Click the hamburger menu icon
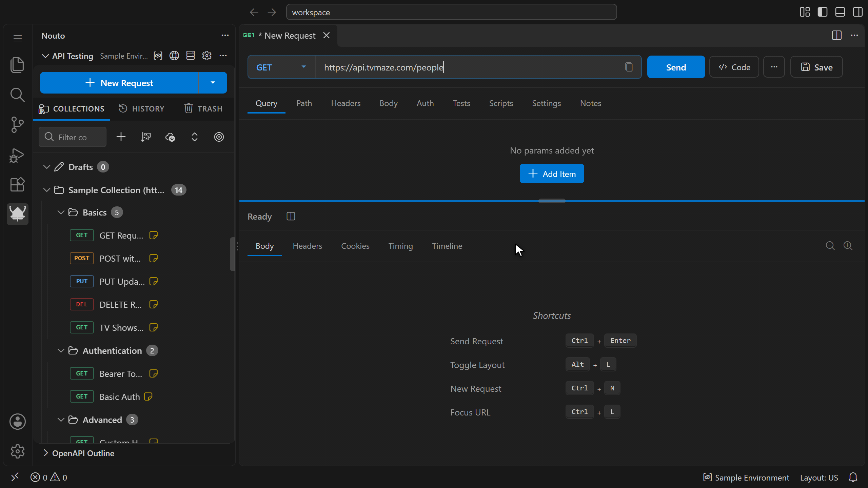 tap(17, 38)
